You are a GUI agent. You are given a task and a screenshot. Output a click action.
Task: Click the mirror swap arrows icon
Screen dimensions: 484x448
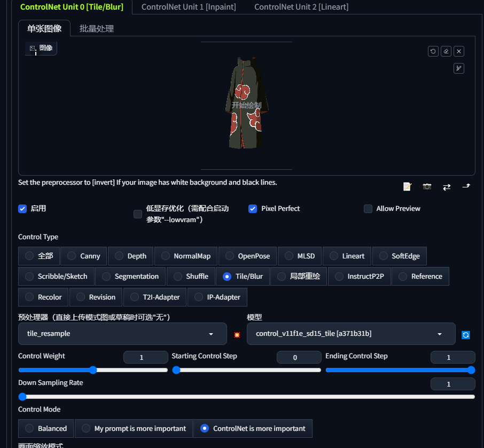(447, 187)
